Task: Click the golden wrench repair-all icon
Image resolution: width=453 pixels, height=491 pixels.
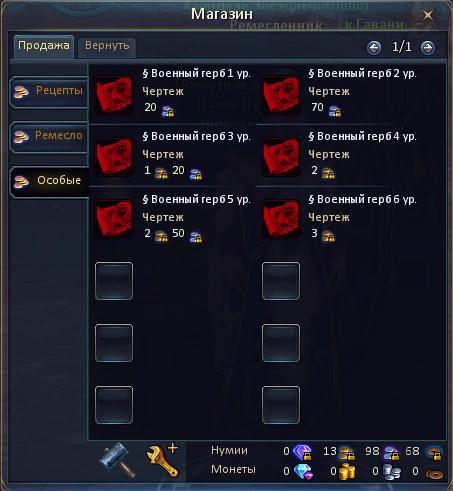Action: pos(162,460)
